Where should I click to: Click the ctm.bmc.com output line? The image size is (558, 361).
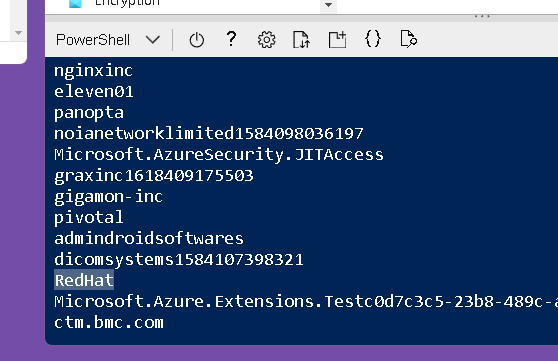click(109, 323)
